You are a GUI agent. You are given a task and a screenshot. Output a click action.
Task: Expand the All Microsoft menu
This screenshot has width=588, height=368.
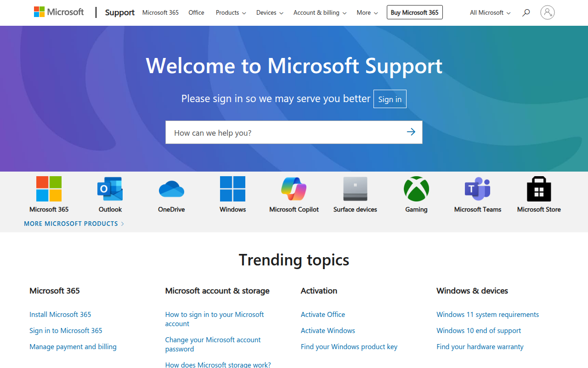click(x=489, y=12)
